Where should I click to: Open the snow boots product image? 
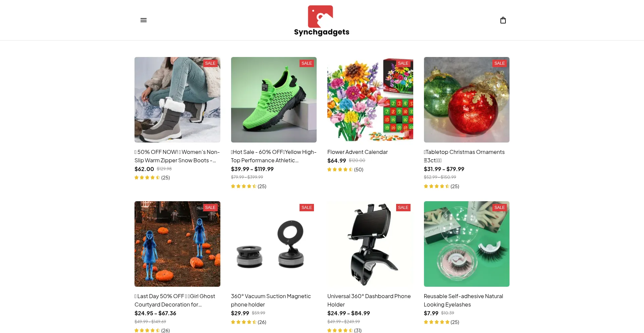click(177, 100)
